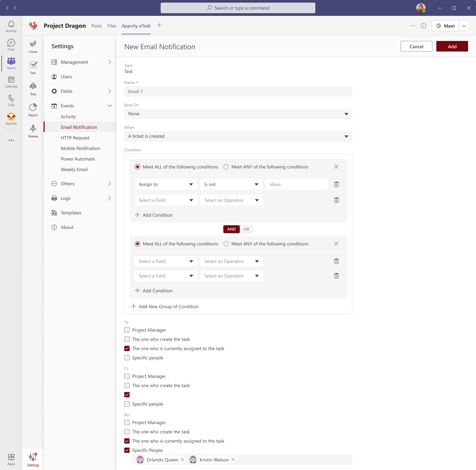
Task: Switch to the Posts tab
Action: coord(96,26)
